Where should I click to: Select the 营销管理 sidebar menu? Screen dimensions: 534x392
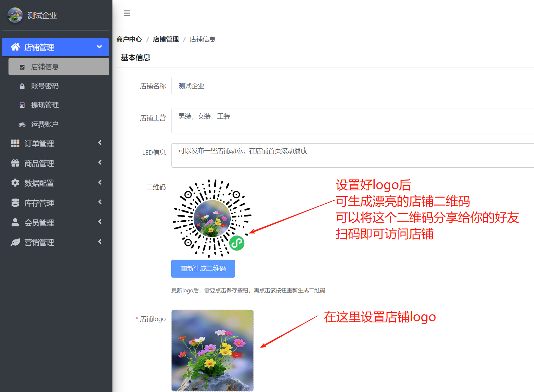coord(55,242)
